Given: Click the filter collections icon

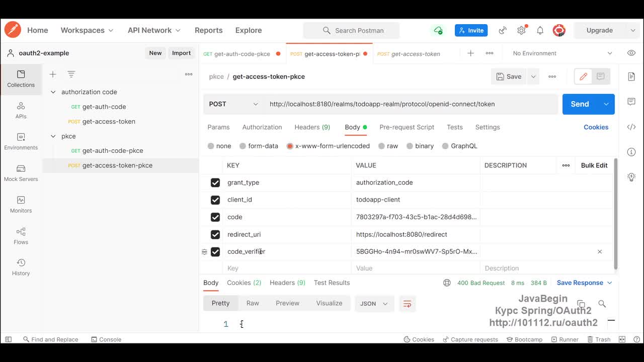Looking at the screenshot, I should (71, 74).
